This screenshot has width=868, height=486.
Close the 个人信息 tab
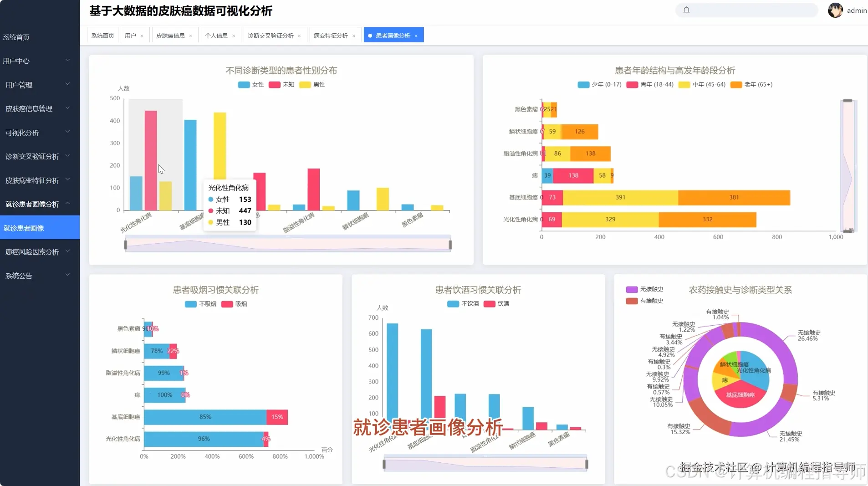(234, 36)
